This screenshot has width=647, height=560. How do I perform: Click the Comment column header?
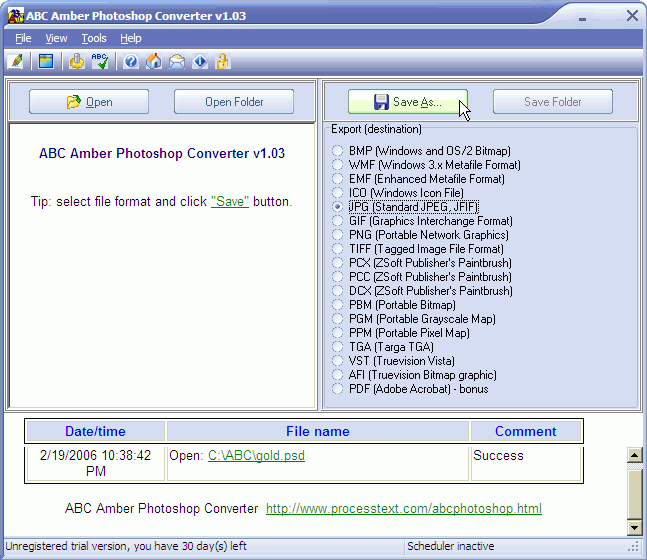[526, 431]
